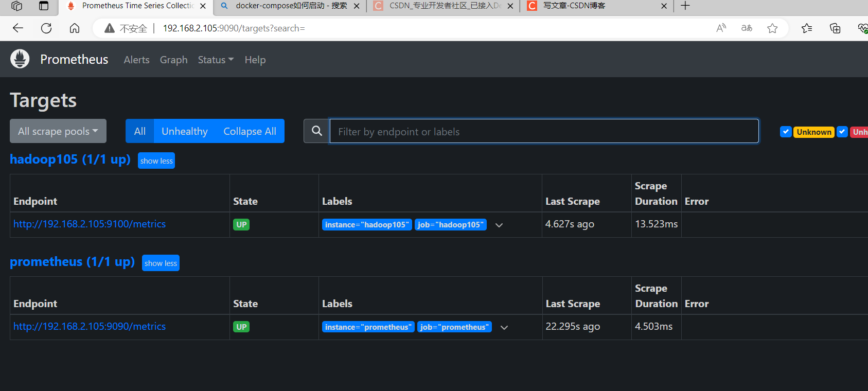The width and height of the screenshot is (868, 391).
Task: Click the browser back arrow
Action: click(x=18, y=28)
